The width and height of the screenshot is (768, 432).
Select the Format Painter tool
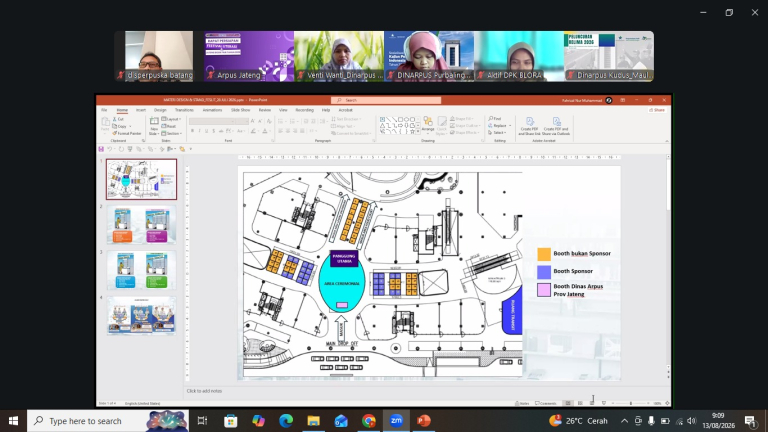[x=127, y=133]
